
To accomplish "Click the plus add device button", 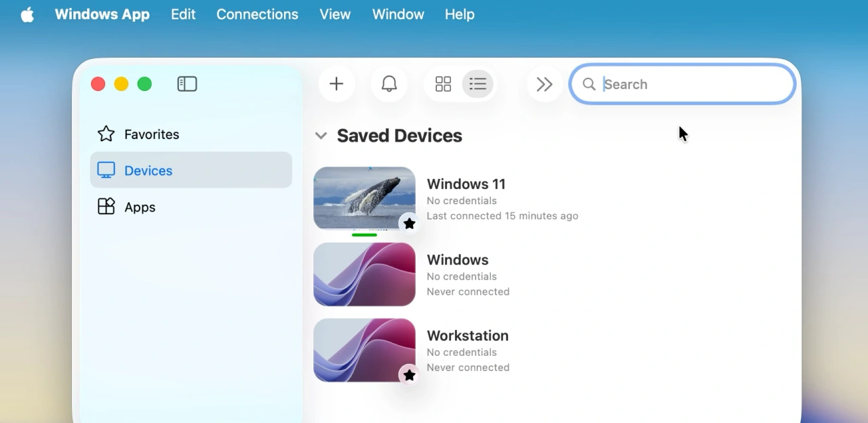I will click(x=336, y=84).
